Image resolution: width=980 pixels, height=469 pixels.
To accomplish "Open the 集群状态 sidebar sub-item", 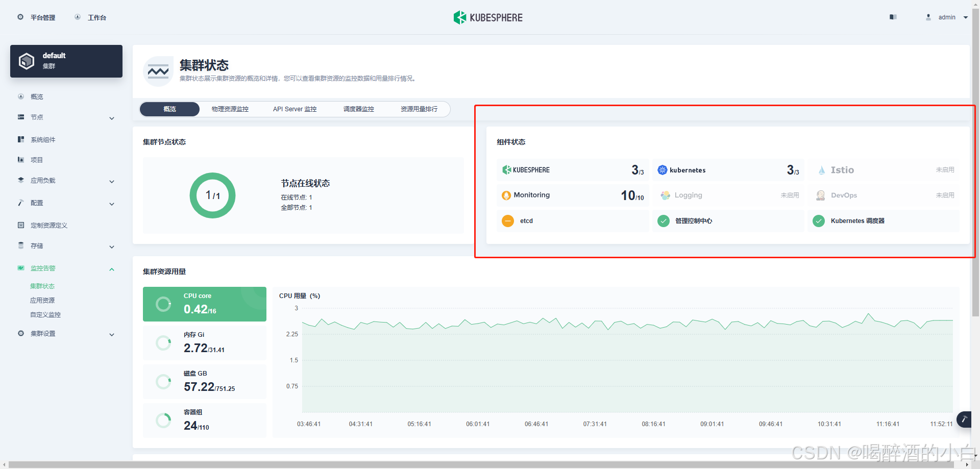I will 42,286.
